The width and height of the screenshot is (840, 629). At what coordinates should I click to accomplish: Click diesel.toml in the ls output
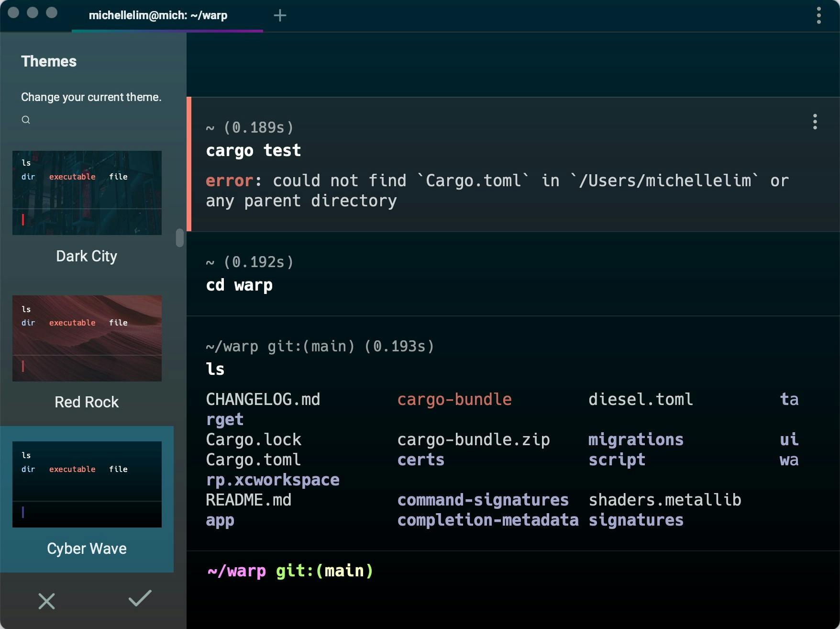(x=641, y=399)
